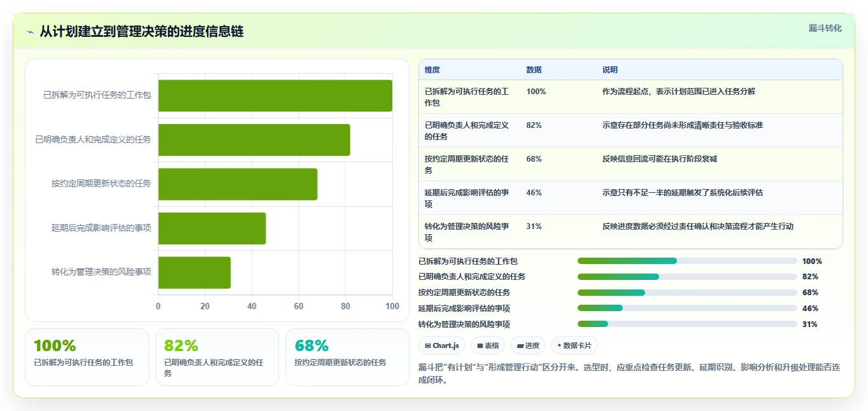
Task: Select the 表格 chip
Action: point(488,345)
